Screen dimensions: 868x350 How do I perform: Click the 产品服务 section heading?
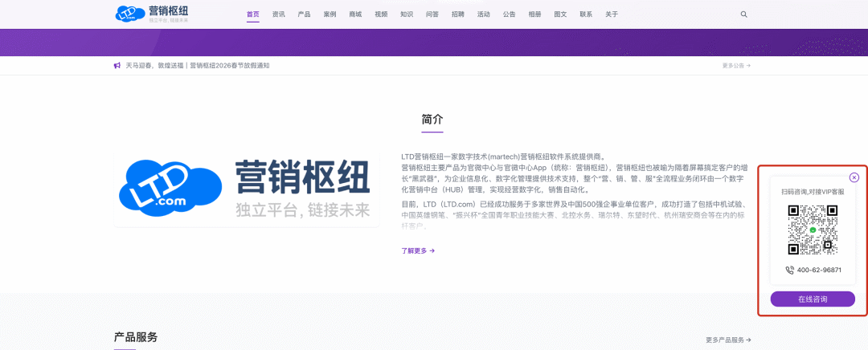click(136, 337)
